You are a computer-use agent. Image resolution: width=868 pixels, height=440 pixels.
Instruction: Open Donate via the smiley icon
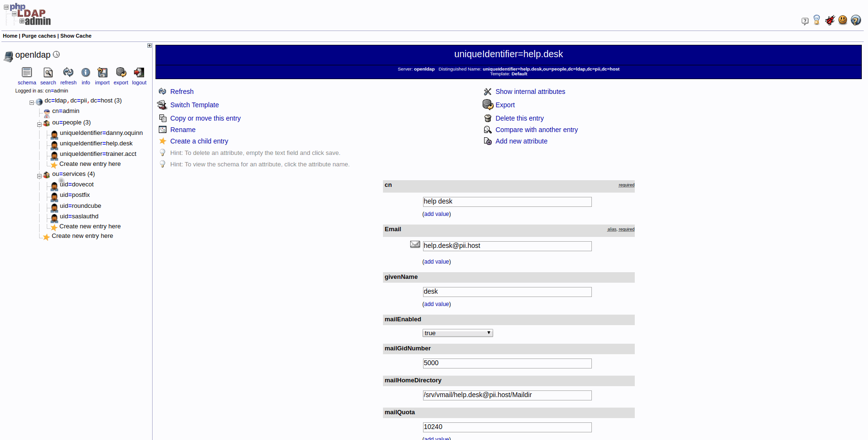(x=843, y=20)
